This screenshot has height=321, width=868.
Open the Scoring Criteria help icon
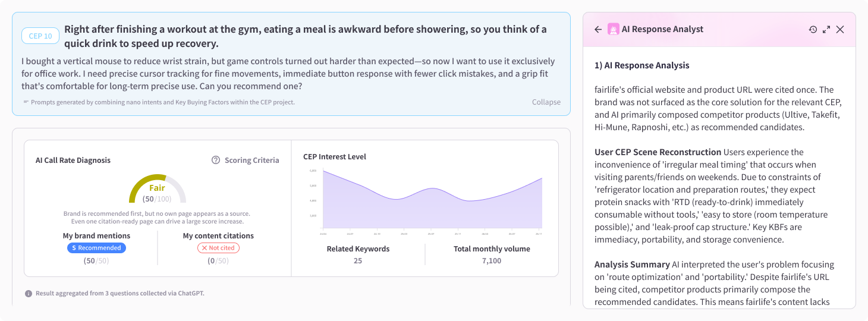coord(216,160)
